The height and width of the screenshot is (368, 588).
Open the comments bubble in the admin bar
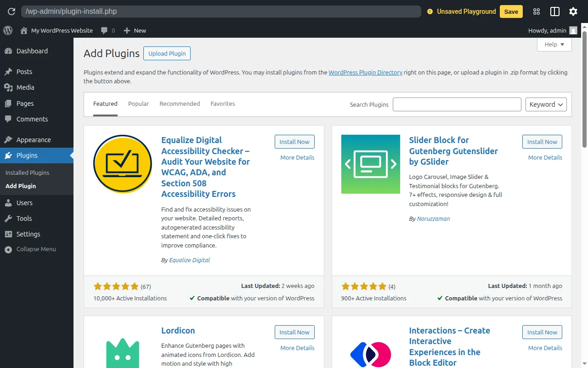(x=105, y=30)
